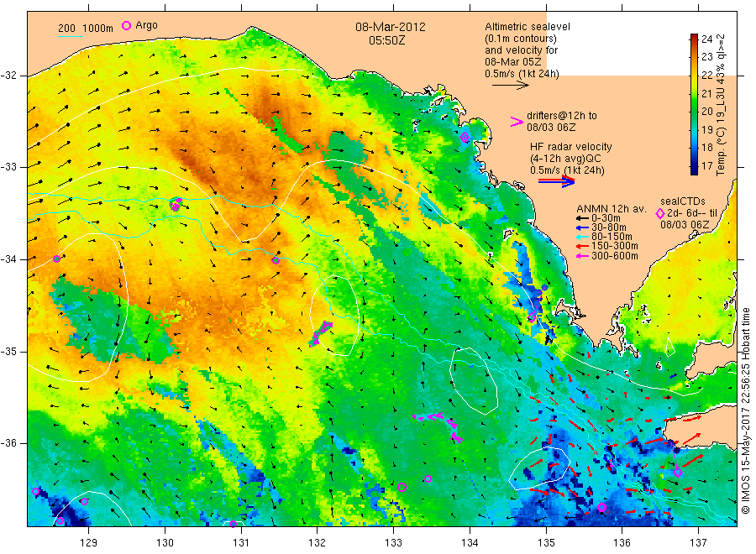This screenshot has height=554, width=756.
Task: Click the 1000m depth legend label
Action: 98,29
